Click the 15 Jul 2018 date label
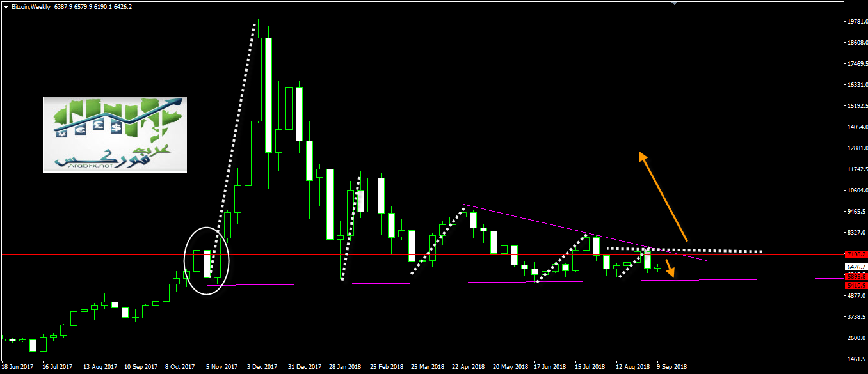868x374 pixels. [x=591, y=368]
